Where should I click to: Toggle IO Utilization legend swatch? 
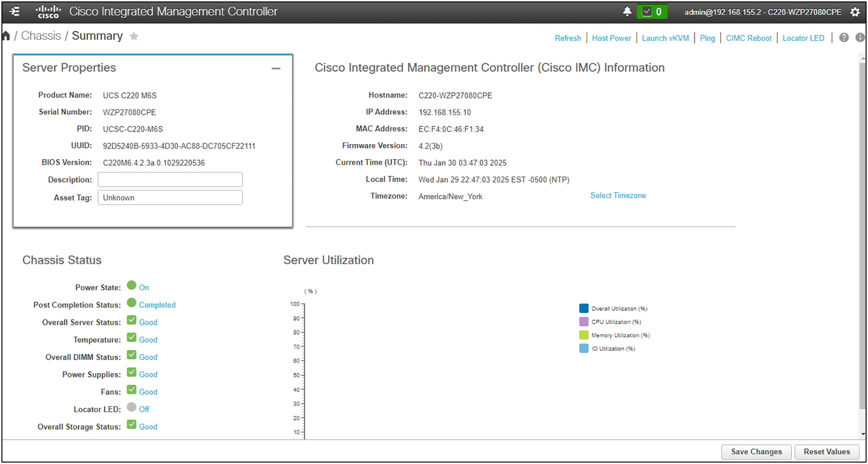[x=584, y=348]
